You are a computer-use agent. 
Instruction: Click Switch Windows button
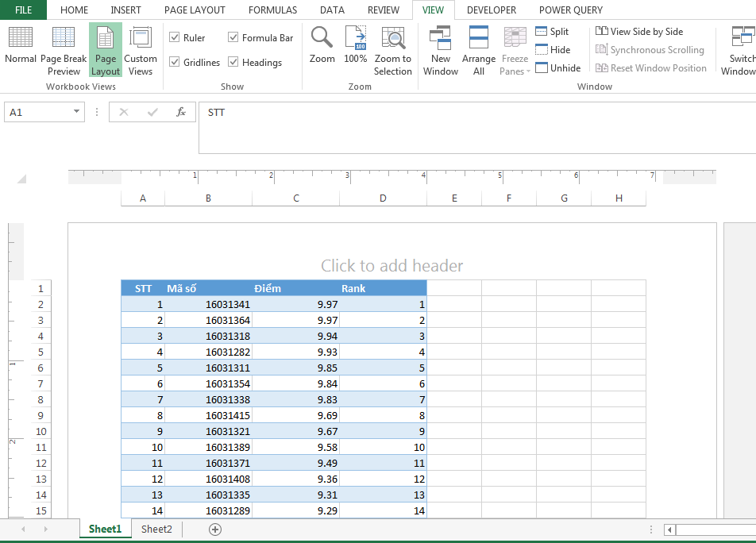[739, 51]
